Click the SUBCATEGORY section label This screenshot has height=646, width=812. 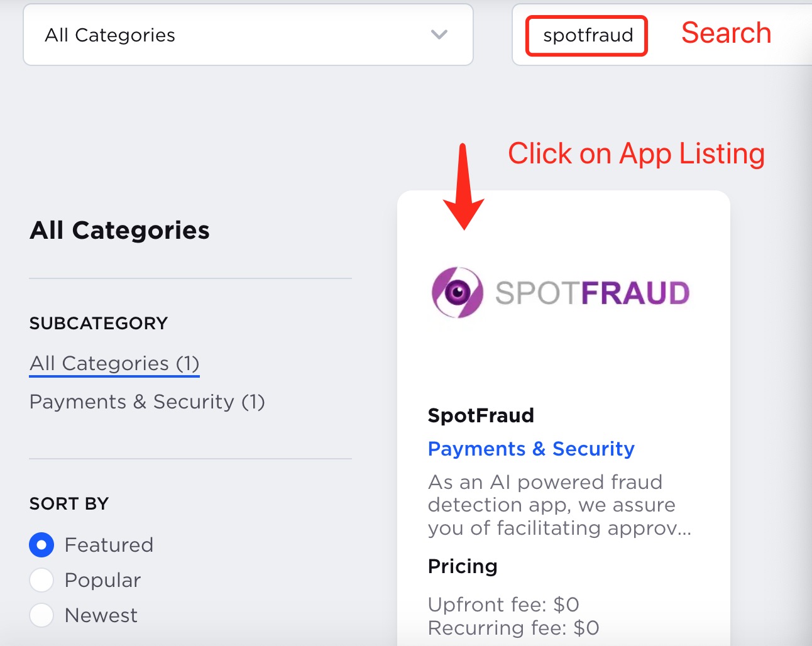coord(99,323)
